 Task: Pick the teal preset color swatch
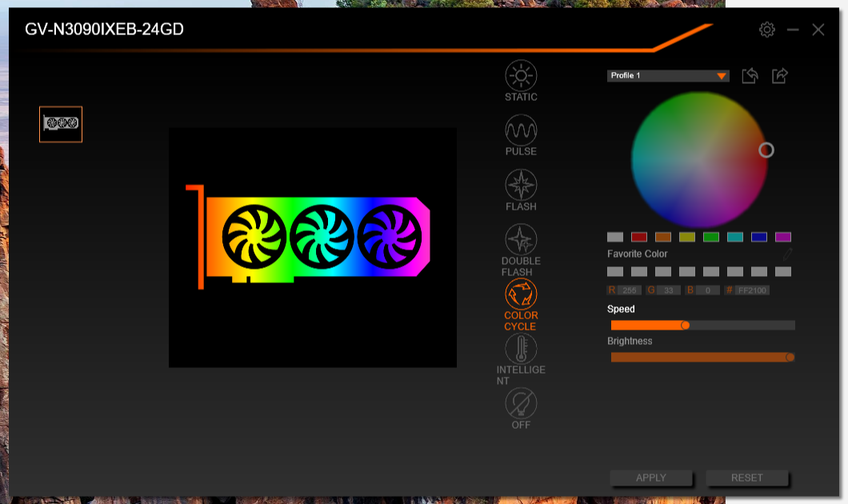point(735,237)
